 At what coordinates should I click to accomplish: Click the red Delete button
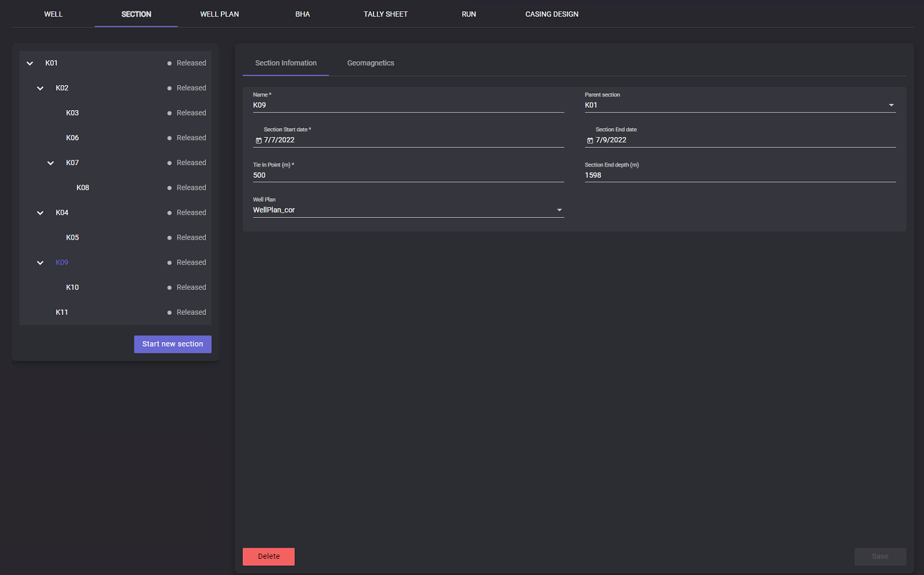click(268, 556)
